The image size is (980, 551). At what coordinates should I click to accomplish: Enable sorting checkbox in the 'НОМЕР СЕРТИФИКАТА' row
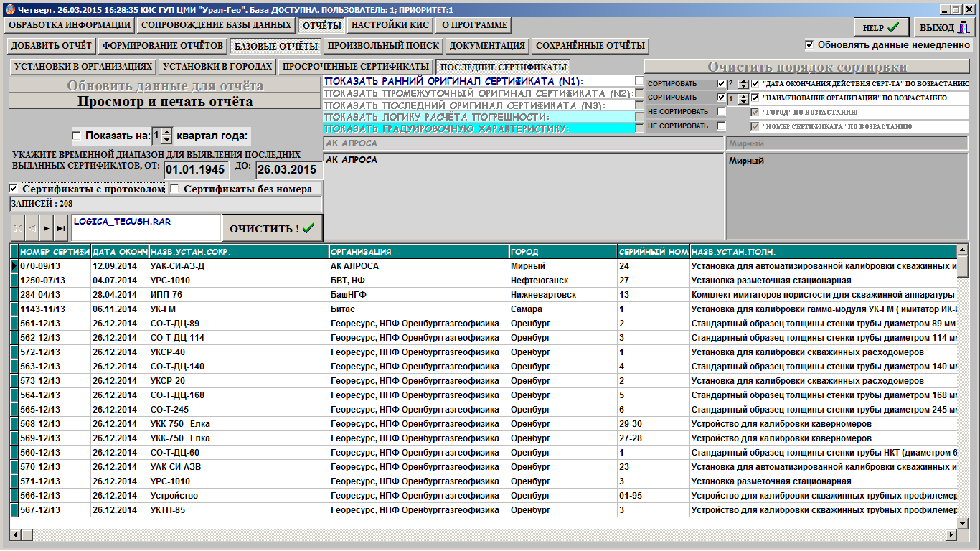[x=721, y=126]
